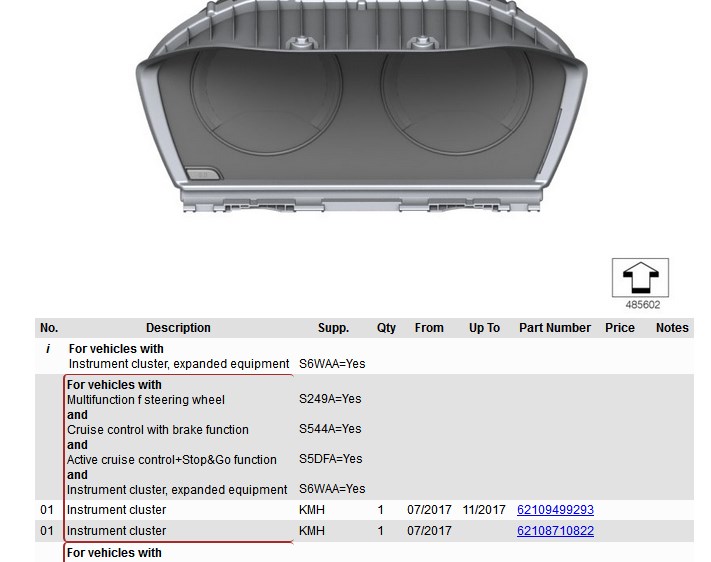Image resolution: width=711 pixels, height=562 pixels.
Task: Click the up arrow icon above 485602
Action: coord(640,278)
